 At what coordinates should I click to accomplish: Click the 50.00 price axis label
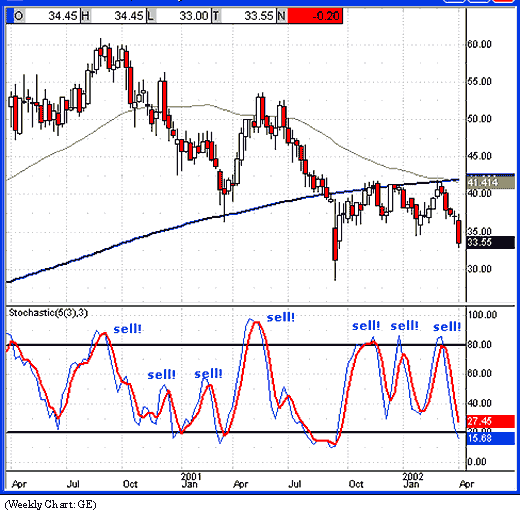pos(479,119)
